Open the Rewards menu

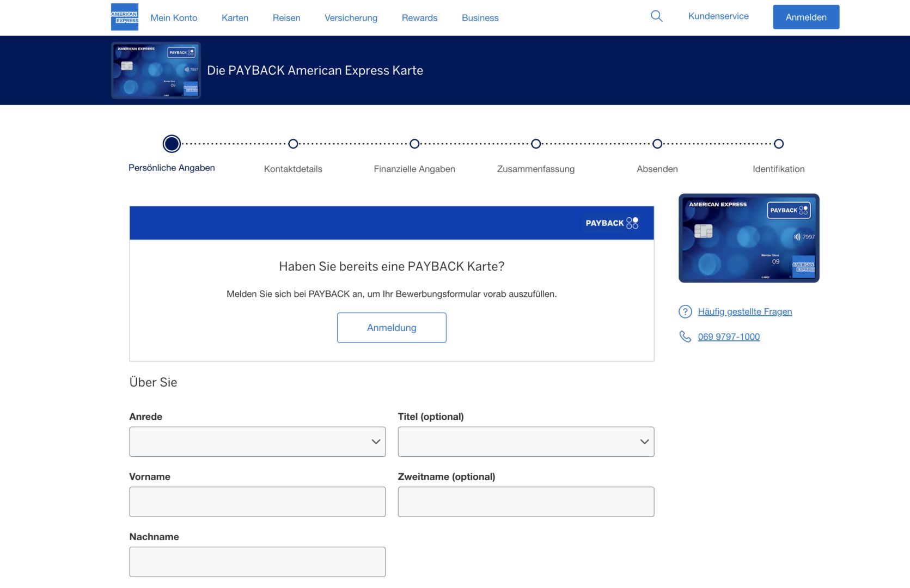point(419,18)
